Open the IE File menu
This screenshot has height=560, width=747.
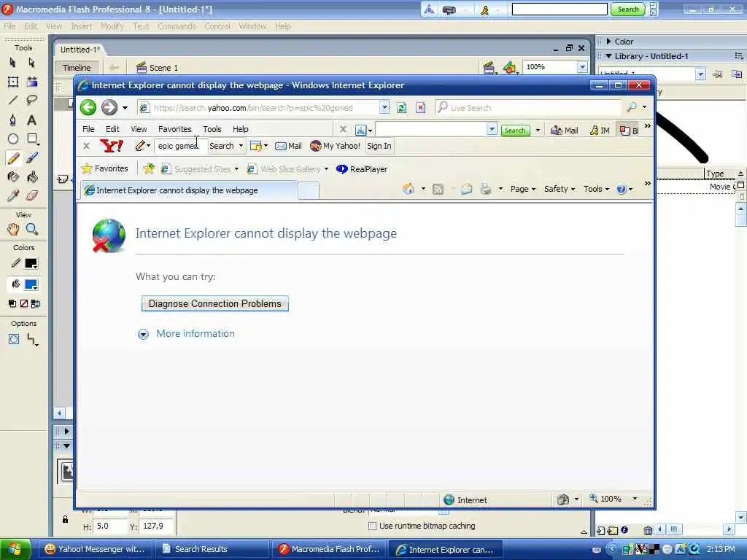(88, 129)
